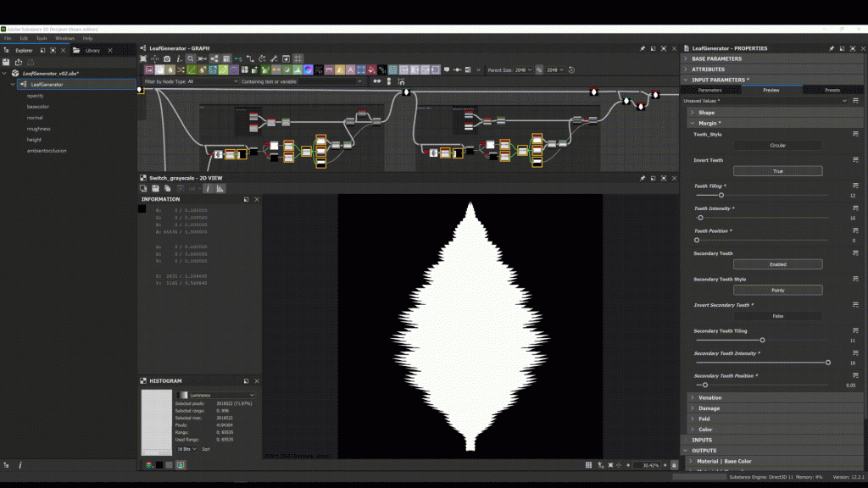Viewport: 868px width, 488px height.
Task: Select the basecolor output in Explorer
Action: pyautogui.click(x=37, y=107)
